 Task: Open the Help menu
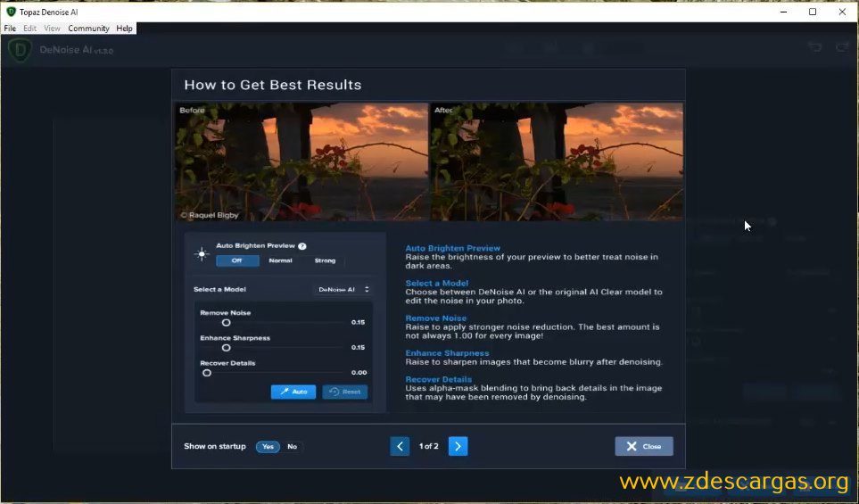coord(124,28)
